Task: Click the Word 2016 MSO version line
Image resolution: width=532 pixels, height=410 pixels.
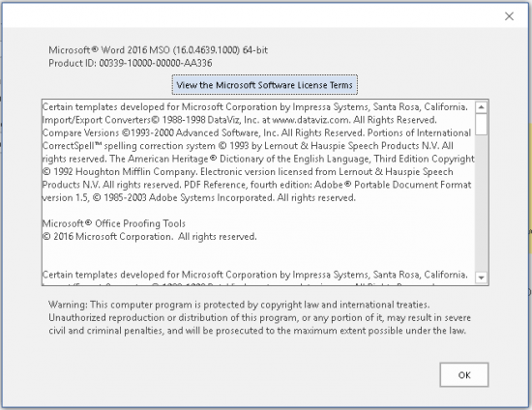Action: (x=158, y=50)
